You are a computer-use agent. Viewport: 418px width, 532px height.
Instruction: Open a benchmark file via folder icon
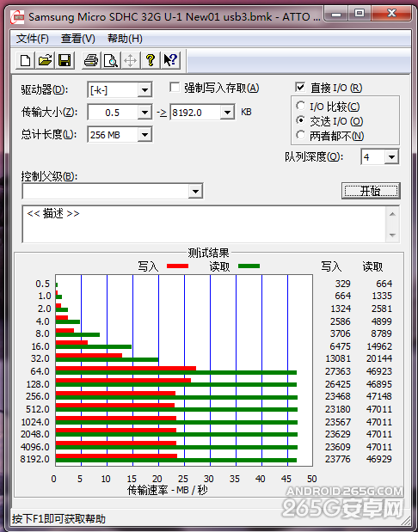pos(46,61)
